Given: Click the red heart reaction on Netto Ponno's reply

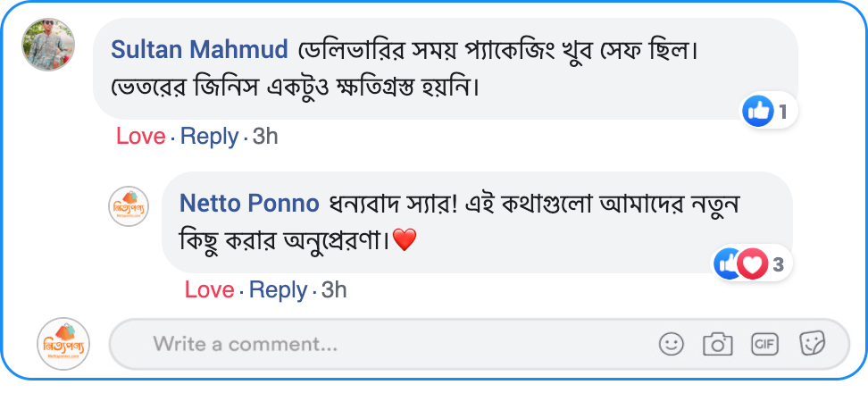Looking at the screenshot, I should point(754,263).
